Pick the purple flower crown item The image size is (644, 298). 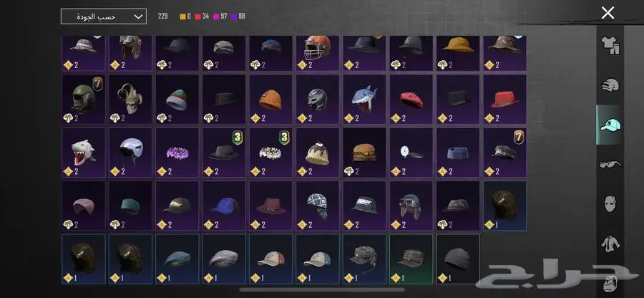[177, 153]
